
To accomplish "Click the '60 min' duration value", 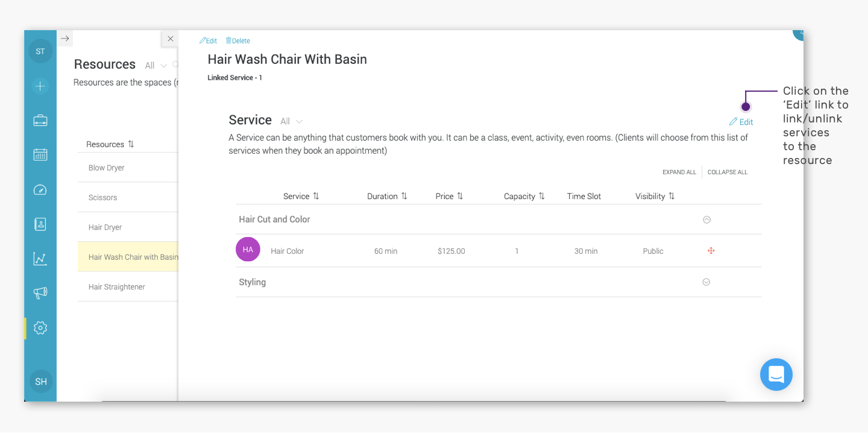I will click(386, 251).
